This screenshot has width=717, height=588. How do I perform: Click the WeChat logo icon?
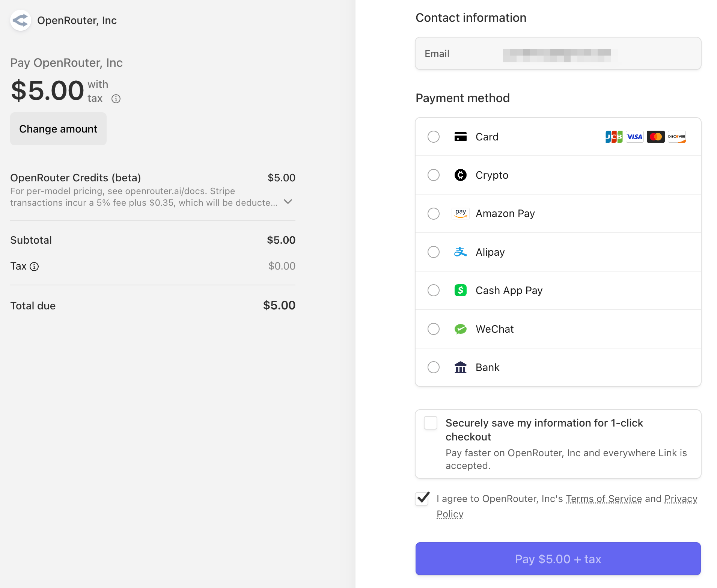coord(460,329)
